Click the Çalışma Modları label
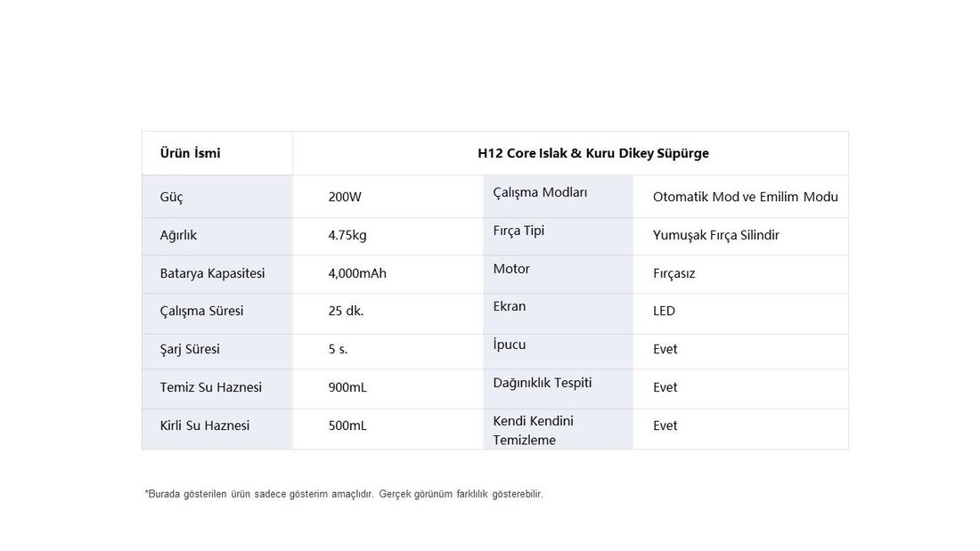The height and width of the screenshot is (551, 980). click(x=540, y=192)
